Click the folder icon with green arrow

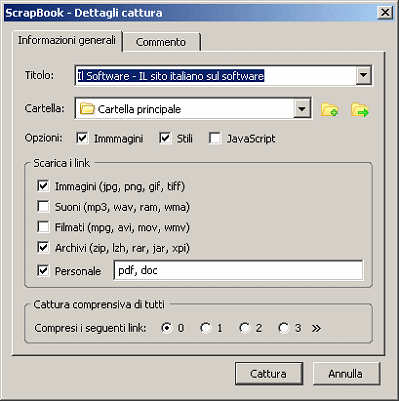tap(360, 109)
